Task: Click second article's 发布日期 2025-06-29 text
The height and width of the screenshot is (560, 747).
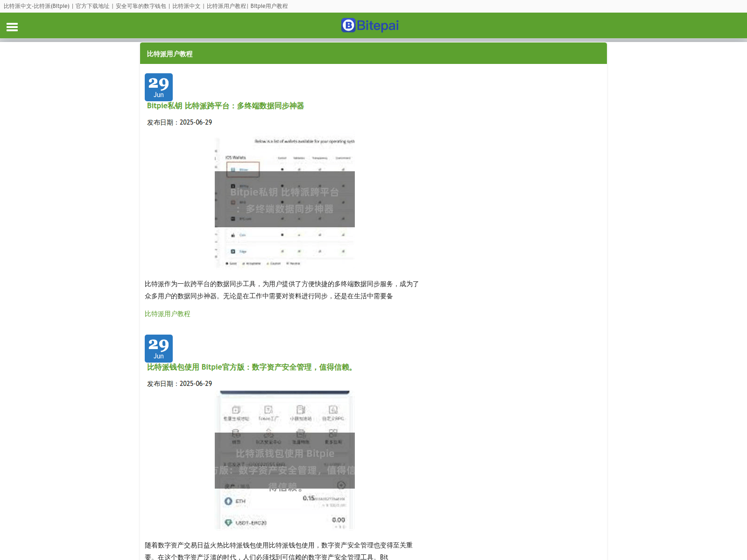Action: (x=180, y=384)
